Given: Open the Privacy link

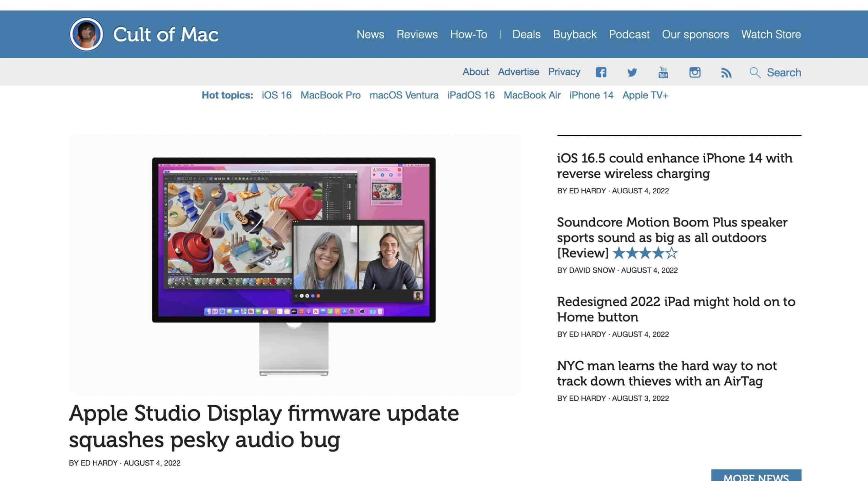Looking at the screenshot, I should pos(564,72).
